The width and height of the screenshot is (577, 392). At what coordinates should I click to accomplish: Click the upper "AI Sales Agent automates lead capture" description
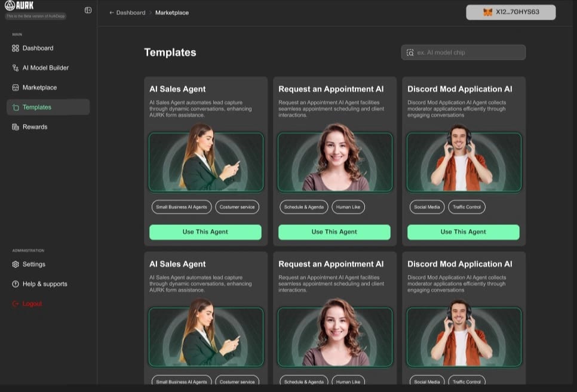(x=201, y=109)
